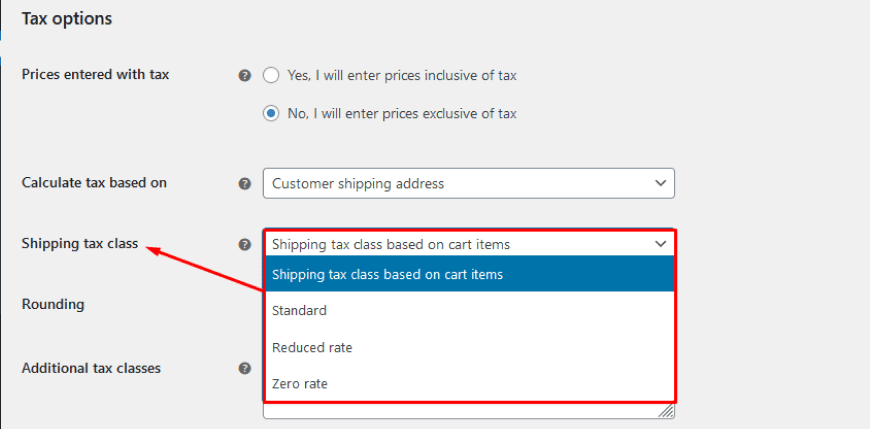Click help icon beside Prices entered with tax
This screenshot has height=429, width=870.
(244, 75)
